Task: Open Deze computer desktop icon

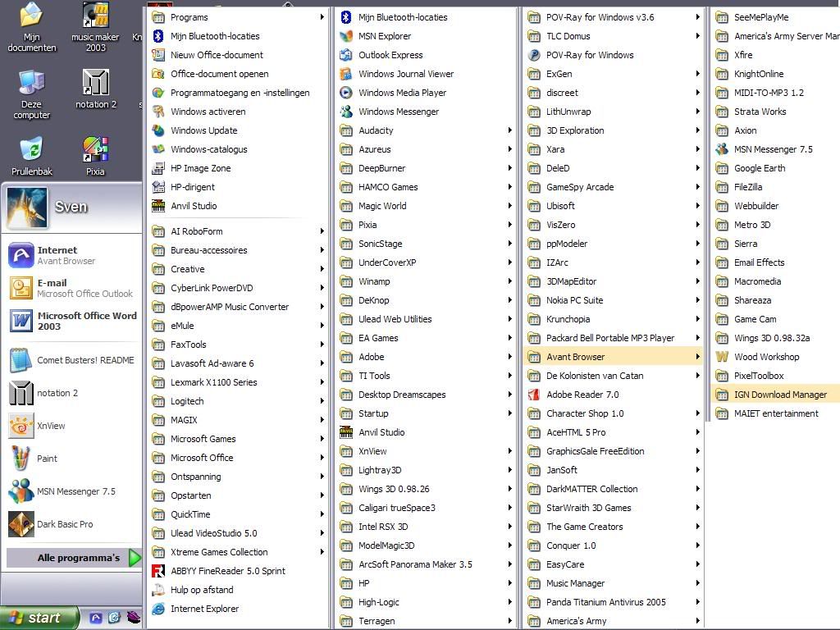Action: tap(32, 94)
